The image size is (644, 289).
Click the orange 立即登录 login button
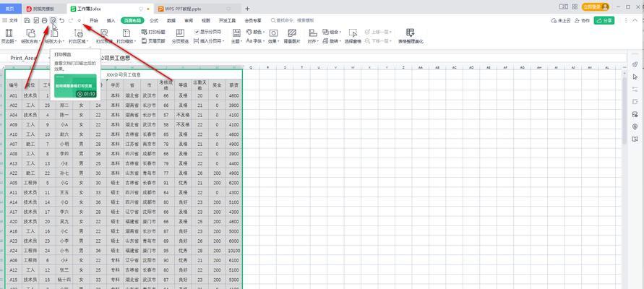click(x=596, y=7)
